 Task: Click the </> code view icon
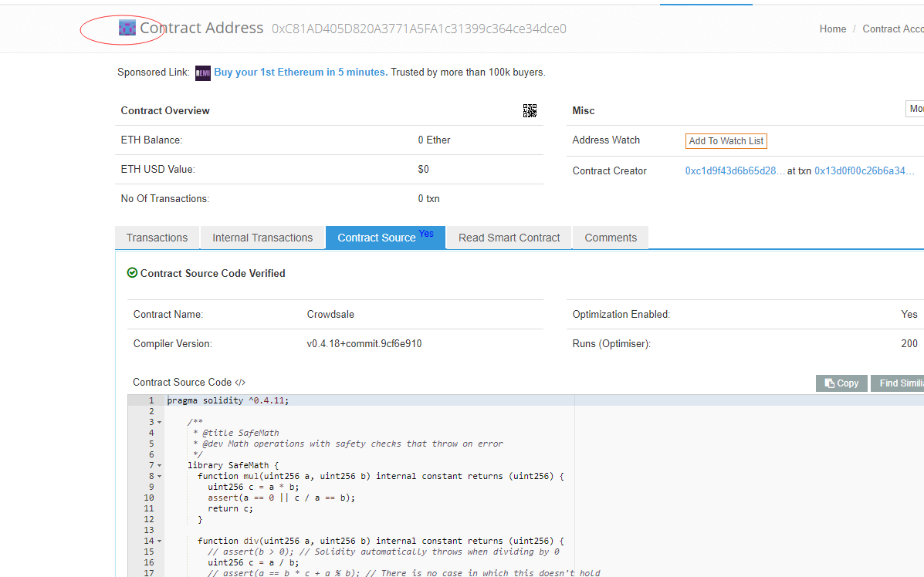239,382
